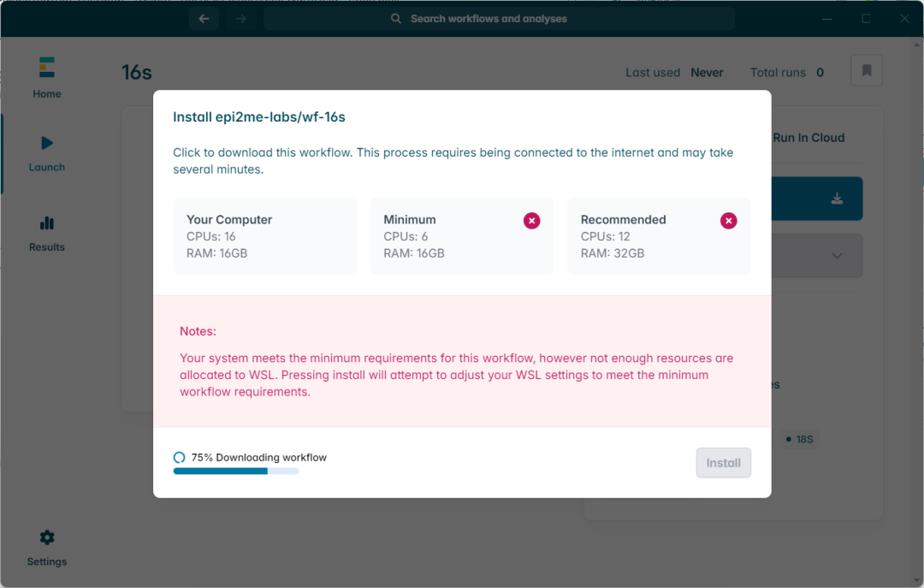This screenshot has height=588, width=924.
Task: Click the download arrow icon on the blue button
Action: (x=837, y=199)
